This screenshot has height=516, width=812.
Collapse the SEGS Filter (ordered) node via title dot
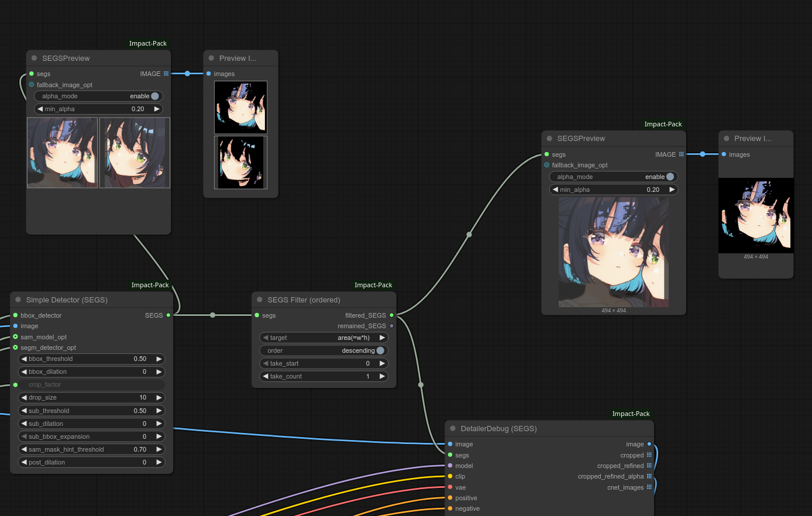pos(260,300)
